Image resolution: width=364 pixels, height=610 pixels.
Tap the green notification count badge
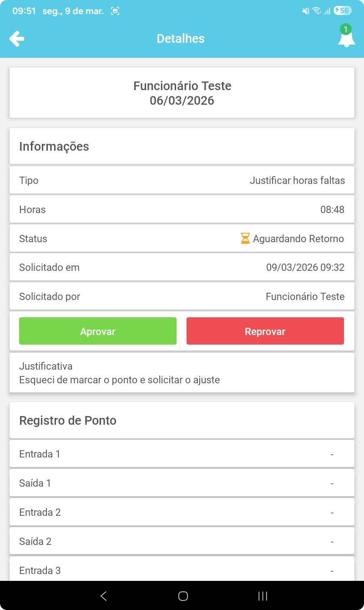(346, 30)
